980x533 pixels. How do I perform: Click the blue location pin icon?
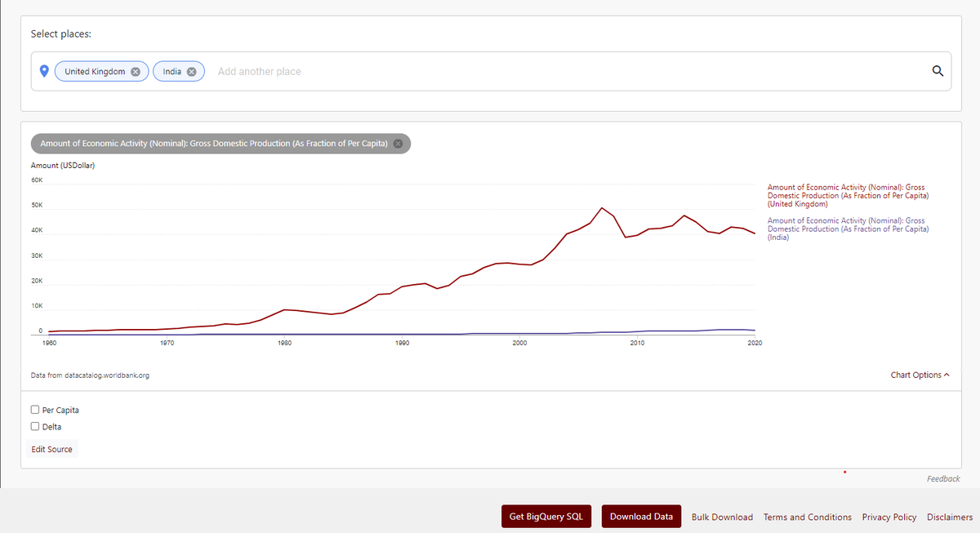coord(44,71)
